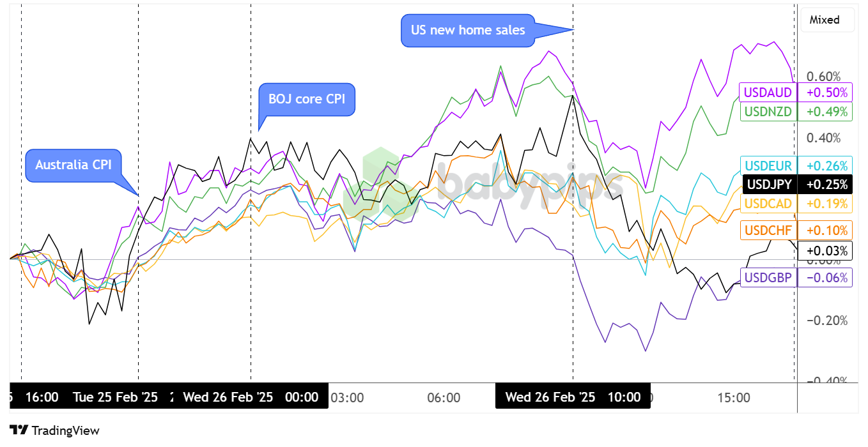Click the 0.60% price axis label
The width and height of the screenshot is (868, 447).
[825, 76]
